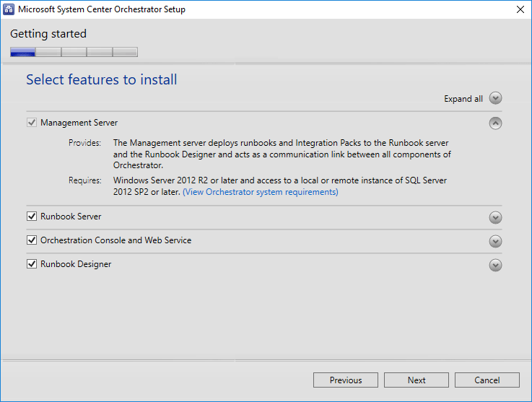
Task: Cancel the Orchestrator setup
Action: 487,380
